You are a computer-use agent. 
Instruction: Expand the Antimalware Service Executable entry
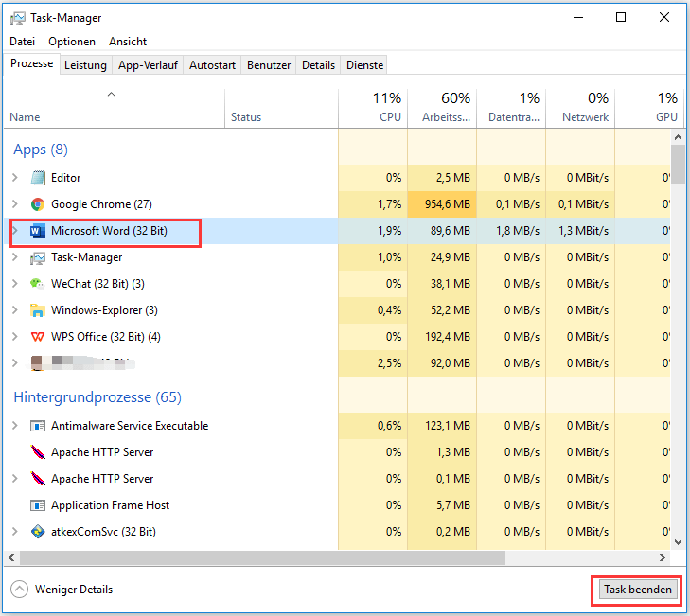click(15, 426)
